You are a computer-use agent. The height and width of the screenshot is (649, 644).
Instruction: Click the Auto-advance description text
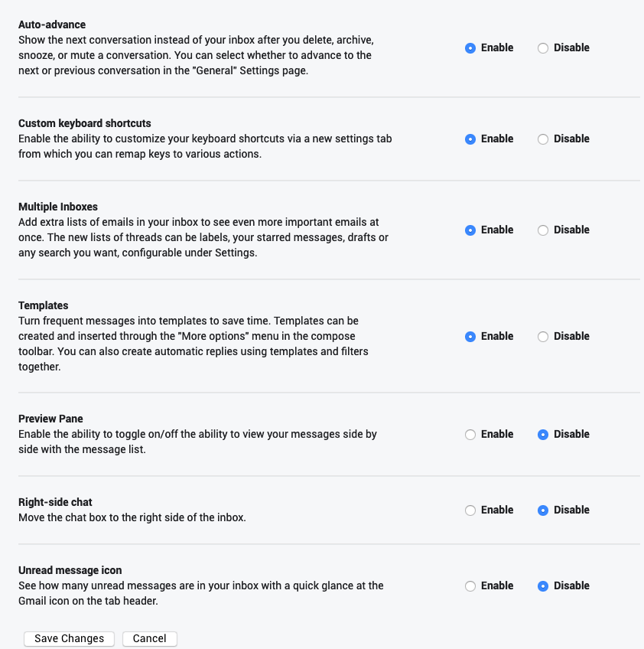coord(196,55)
